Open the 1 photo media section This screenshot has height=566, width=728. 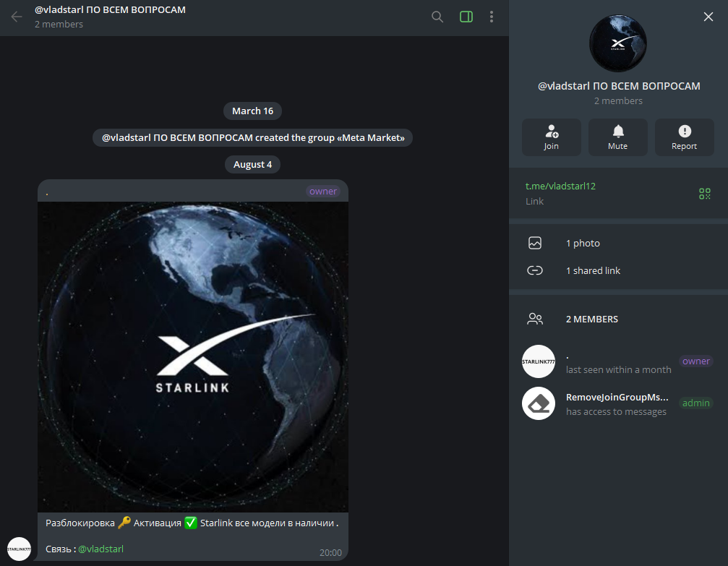(618, 243)
